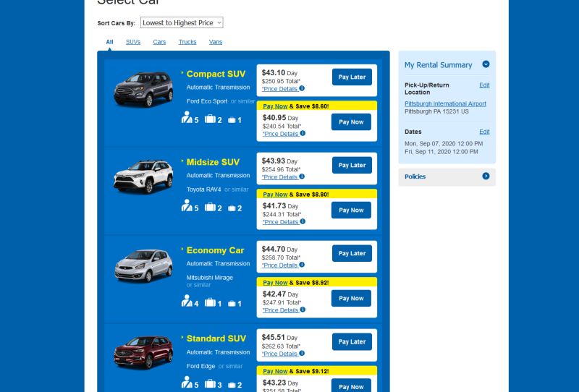Click info icon beside Compact SUV Pay Later Price Details
579x392 pixels.
click(x=302, y=88)
